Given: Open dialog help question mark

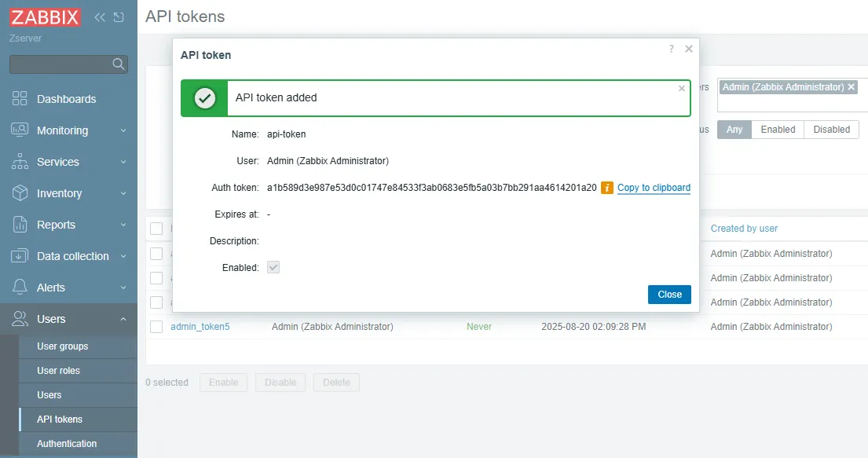Looking at the screenshot, I should click(x=671, y=49).
